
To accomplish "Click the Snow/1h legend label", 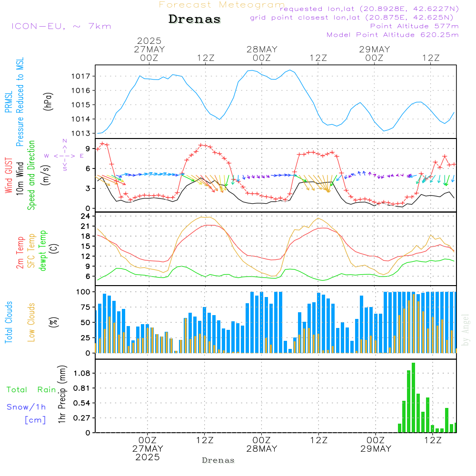I will (x=26, y=407).
